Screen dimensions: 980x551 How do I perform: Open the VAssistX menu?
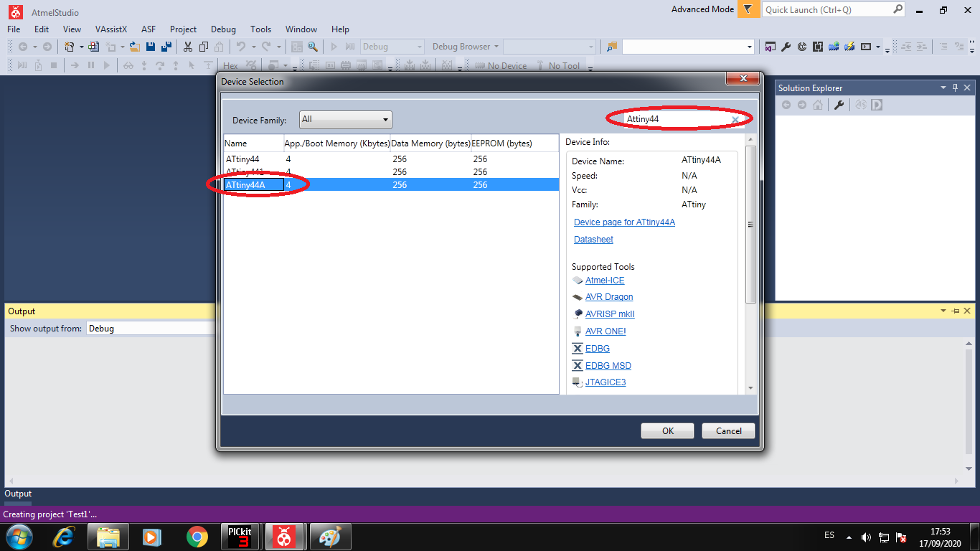coord(111,29)
